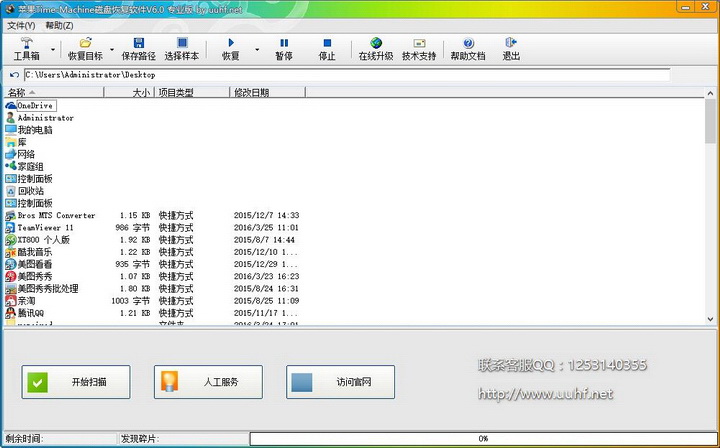Viewport: 720px width, 448px height.
Task: Click the 人工服务 manual service button
Action: (x=208, y=382)
